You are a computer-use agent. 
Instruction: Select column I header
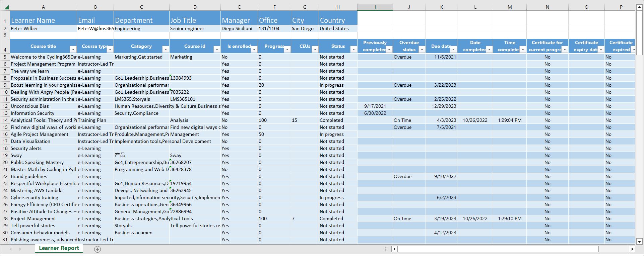(x=375, y=7)
